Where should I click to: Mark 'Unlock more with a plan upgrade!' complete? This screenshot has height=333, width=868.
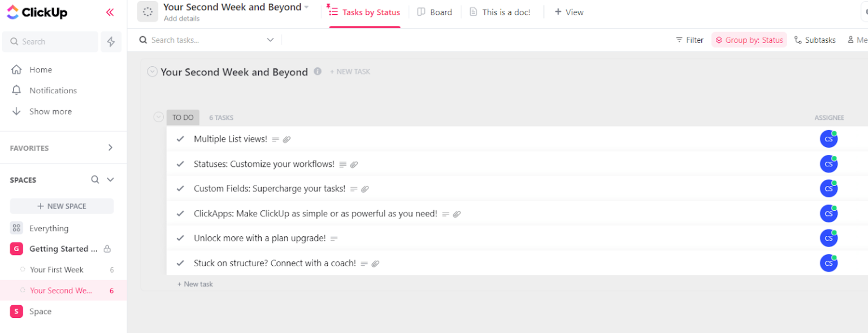click(x=180, y=238)
